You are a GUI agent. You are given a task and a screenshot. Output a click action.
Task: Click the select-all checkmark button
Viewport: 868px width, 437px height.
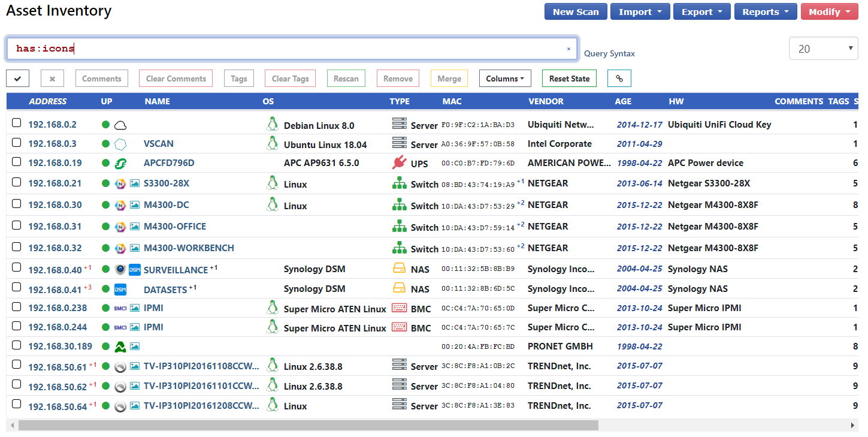click(x=17, y=79)
